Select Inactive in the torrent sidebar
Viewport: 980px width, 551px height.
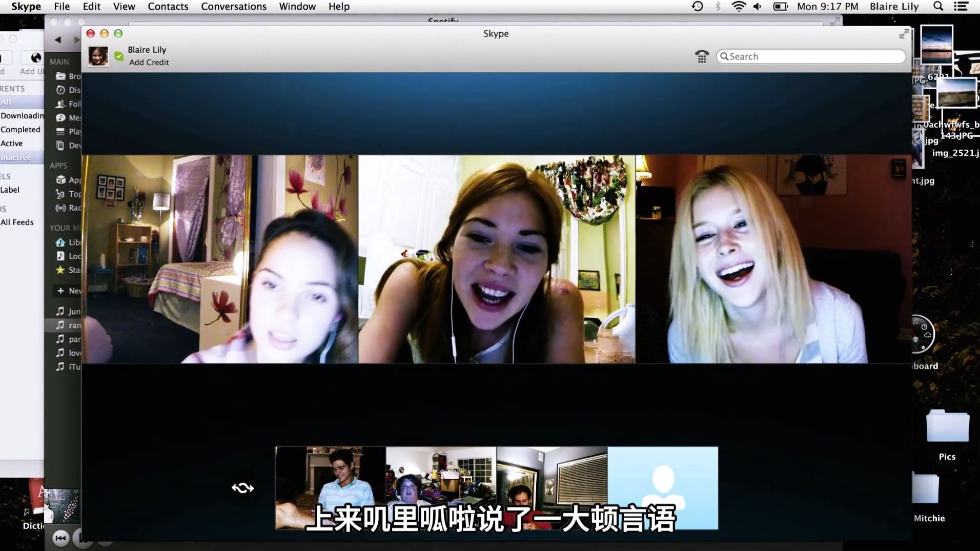(x=15, y=157)
